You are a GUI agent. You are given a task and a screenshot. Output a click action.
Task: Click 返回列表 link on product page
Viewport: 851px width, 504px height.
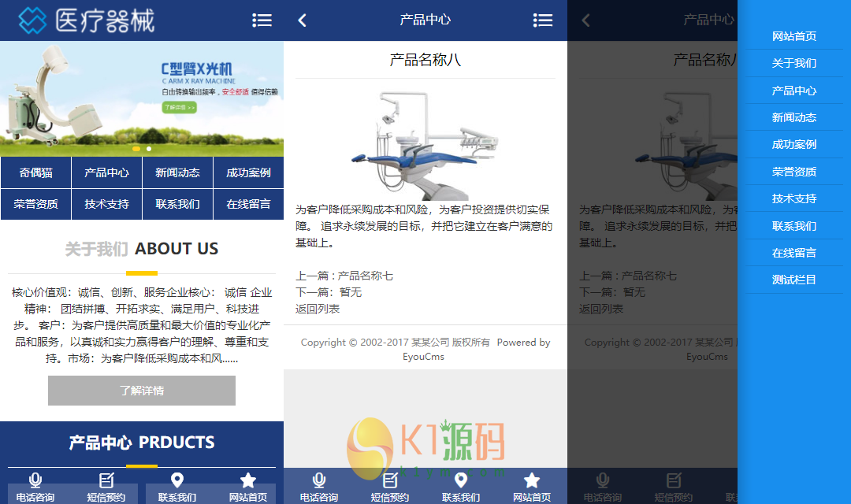pyautogui.click(x=318, y=309)
